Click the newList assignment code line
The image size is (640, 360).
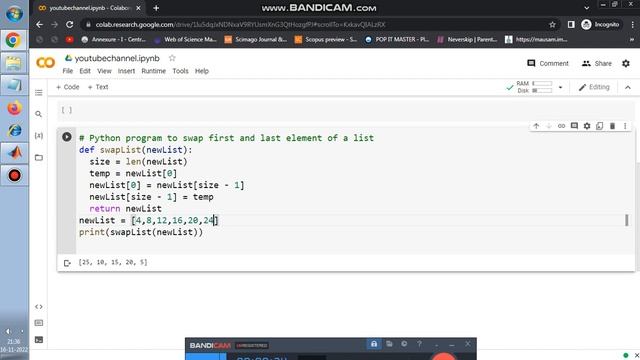[149, 220]
